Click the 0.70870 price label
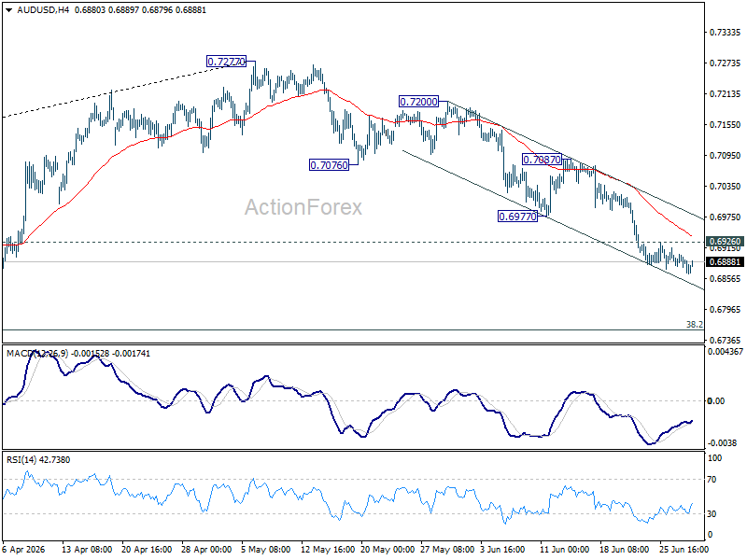 (x=543, y=160)
